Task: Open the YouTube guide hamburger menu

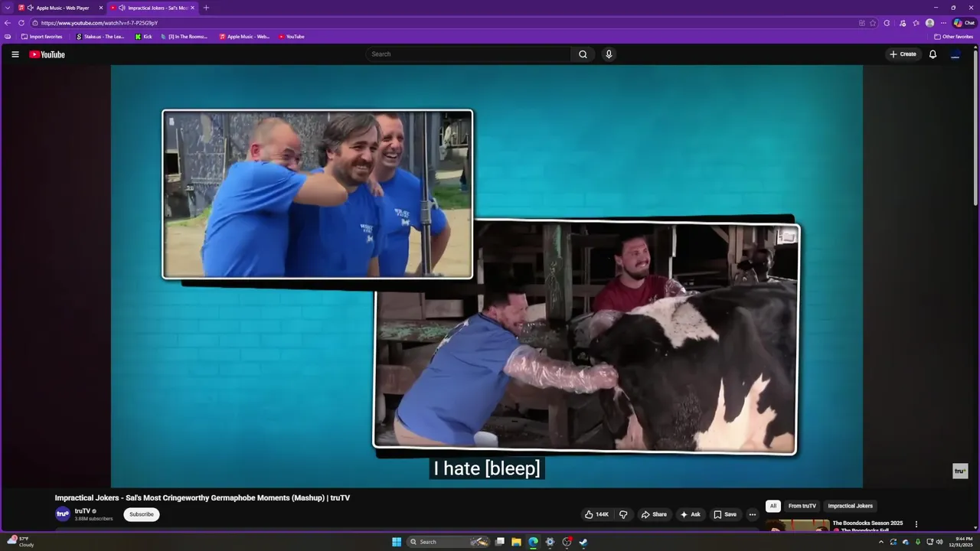Action: [15, 54]
